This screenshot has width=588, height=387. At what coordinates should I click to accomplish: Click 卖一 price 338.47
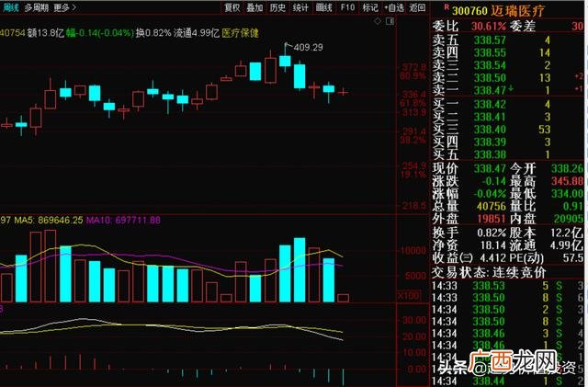coord(490,90)
